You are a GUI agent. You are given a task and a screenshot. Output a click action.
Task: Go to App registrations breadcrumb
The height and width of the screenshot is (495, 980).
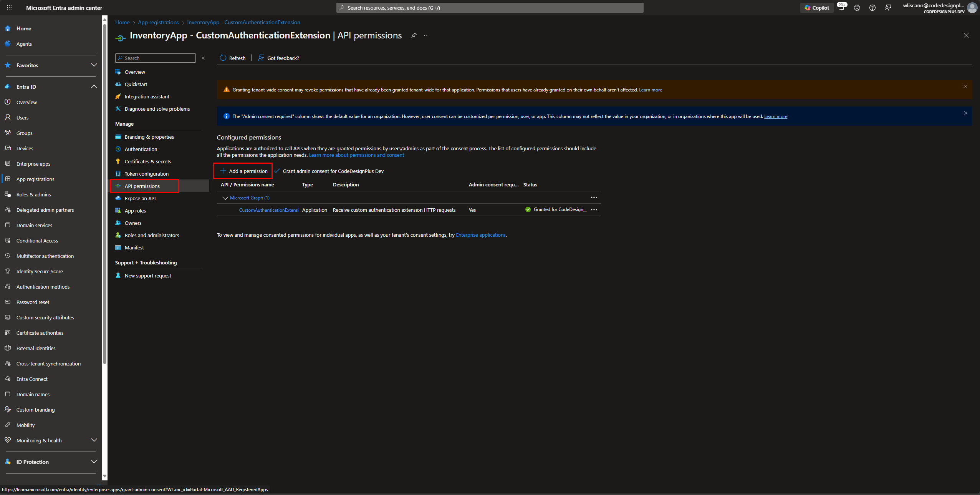[158, 22]
